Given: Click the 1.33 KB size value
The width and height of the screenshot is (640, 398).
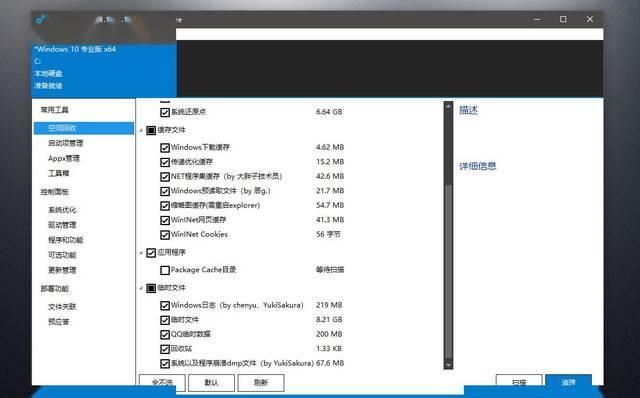Looking at the screenshot, I should 329,349.
